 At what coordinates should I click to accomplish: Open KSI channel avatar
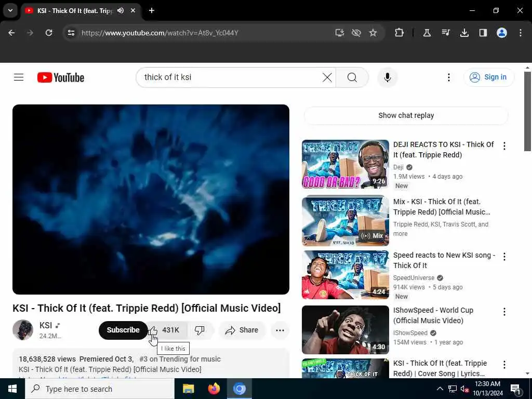pyautogui.click(x=23, y=330)
